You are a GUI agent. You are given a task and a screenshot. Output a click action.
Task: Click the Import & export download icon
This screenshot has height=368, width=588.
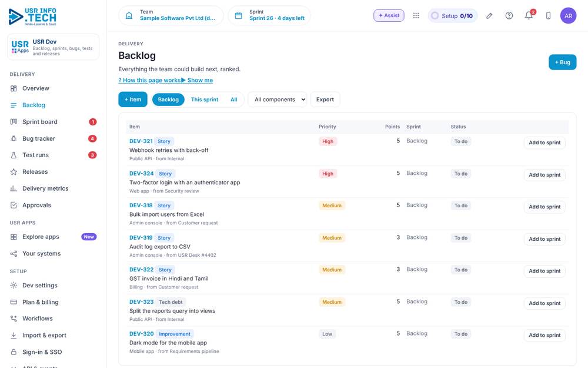(x=14, y=336)
